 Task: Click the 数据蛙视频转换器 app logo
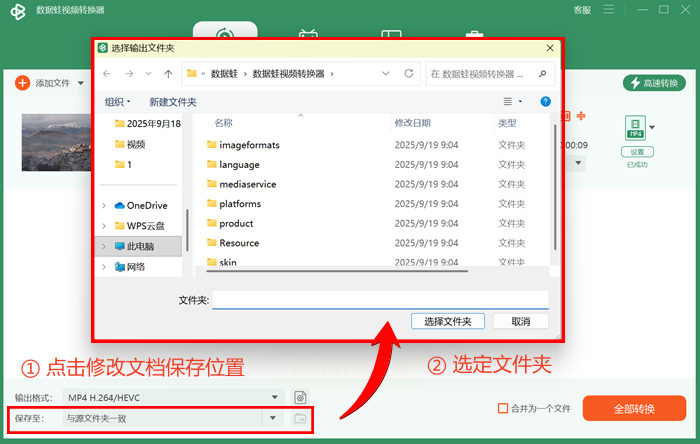tap(18, 12)
